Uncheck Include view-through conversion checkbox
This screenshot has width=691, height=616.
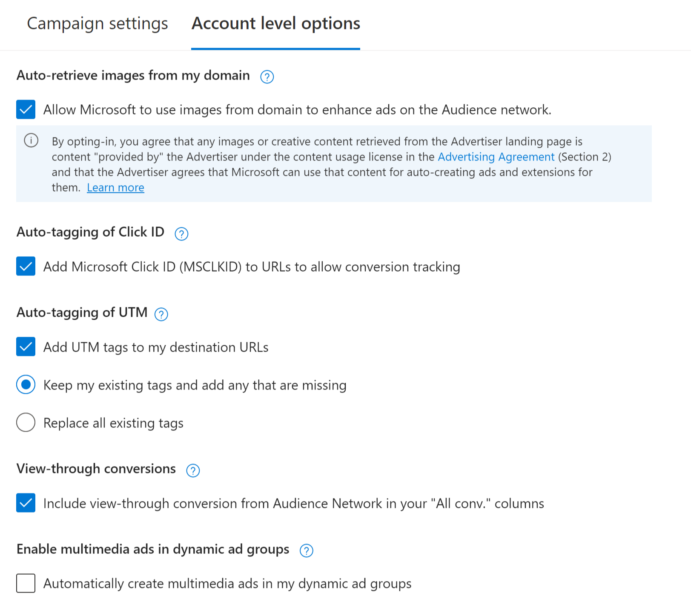pyautogui.click(x=26, y=503)
